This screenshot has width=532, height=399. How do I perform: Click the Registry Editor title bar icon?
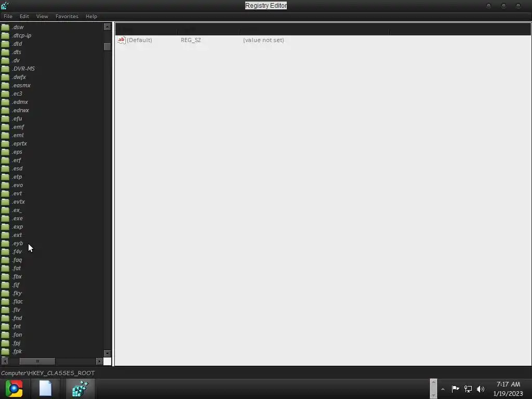(5, 5)
